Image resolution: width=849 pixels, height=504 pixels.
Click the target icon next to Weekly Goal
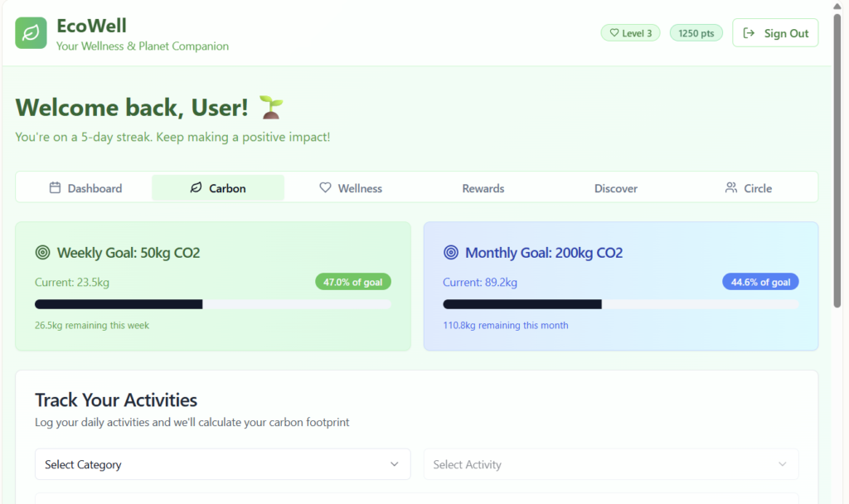click(x=43, y=253)
